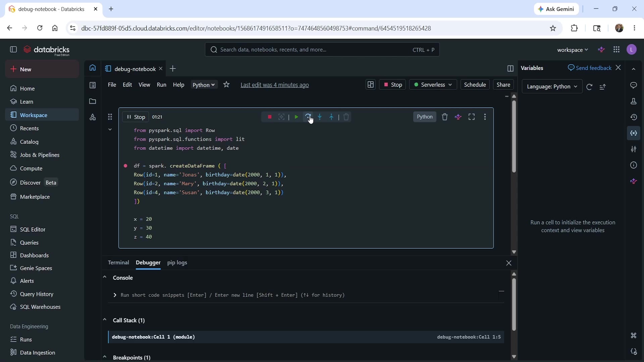Image resolution: width=644 pixels, height=362 pixels.
Task: Collapse the Breakpoints section
Action: [x=105, y=357]
